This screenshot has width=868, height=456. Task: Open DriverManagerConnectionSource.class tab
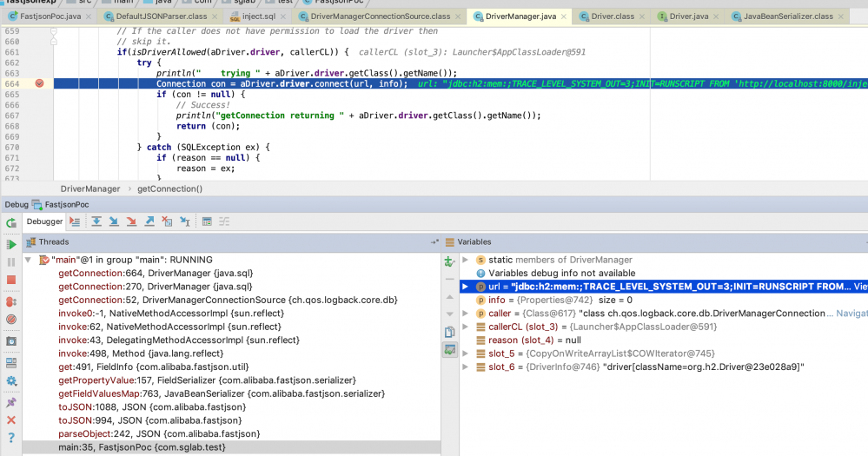pyautogui.click(x=381, y=17)
